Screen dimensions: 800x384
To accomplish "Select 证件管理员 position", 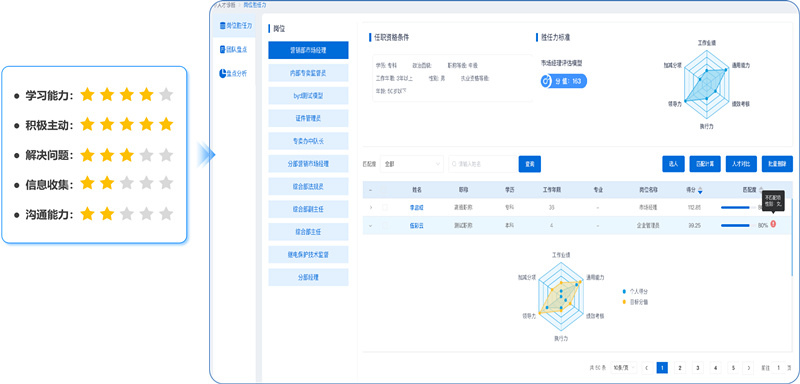I will coord(308,118).
